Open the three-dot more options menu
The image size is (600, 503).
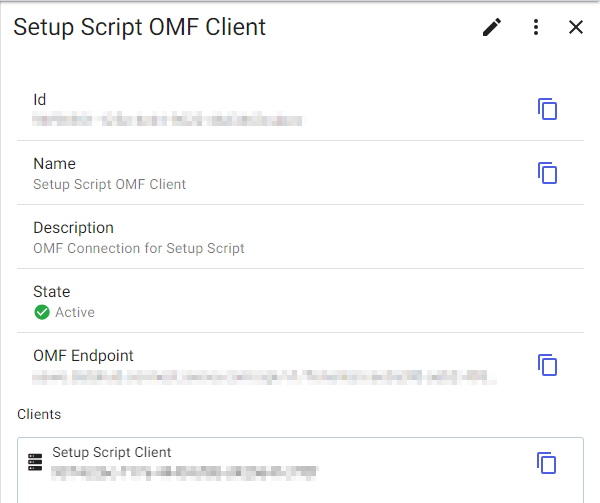click(x=536, y=27)
